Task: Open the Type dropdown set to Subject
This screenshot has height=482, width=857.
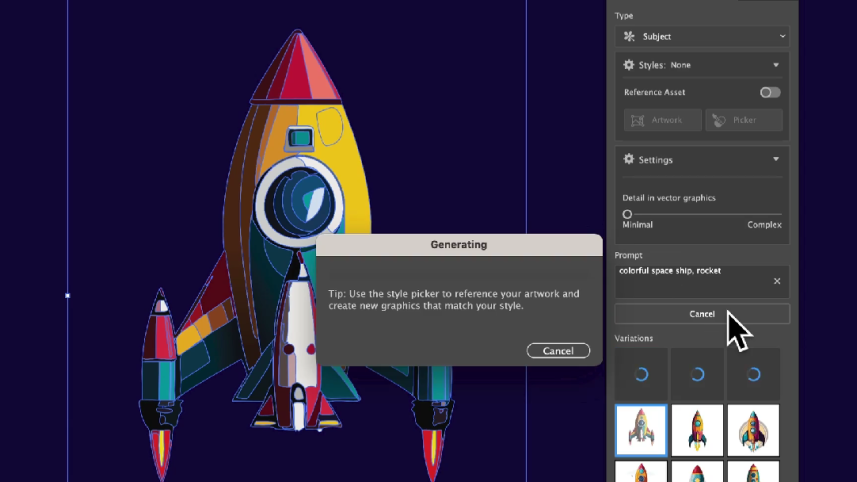Action: pyautogui.click(x=702, y=37)
